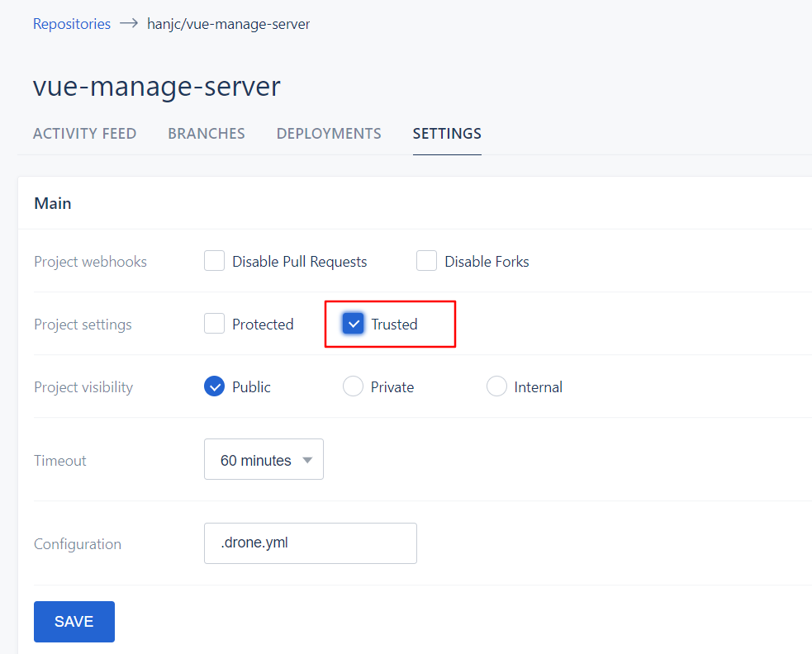This screenshot has height=654, width=812.
Task: Check the Disable Forks option
Action: click(427, 262)
